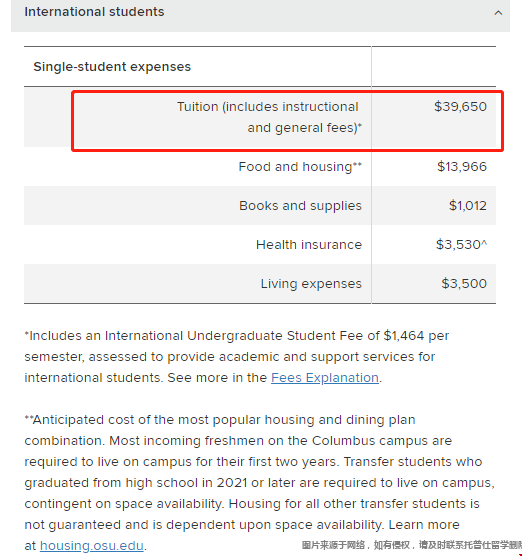This screenshot has width=522, height=556.
Task: Select the Living expenses row label
Action: pyautogui.click(x=311, y=284)
